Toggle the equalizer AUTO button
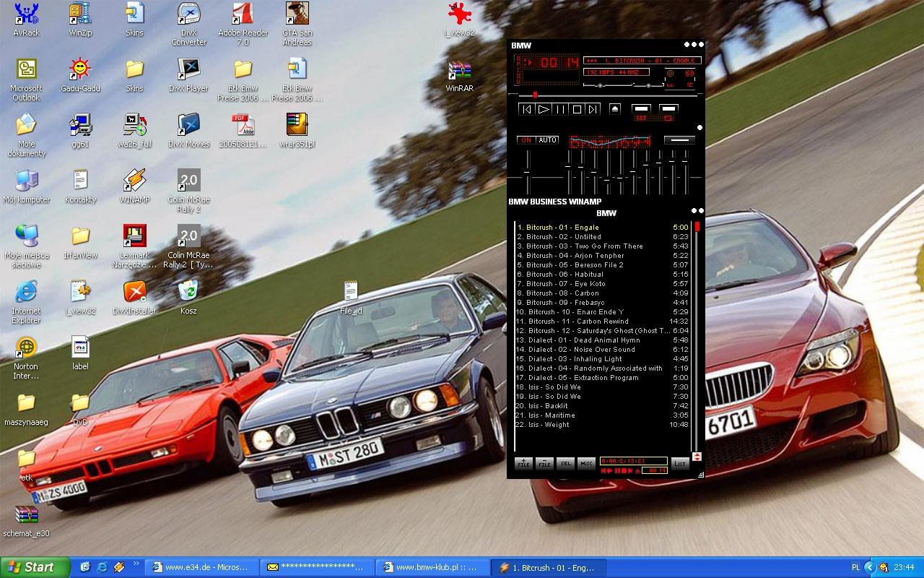Screen dimensions: 924x578 pyautogui.click(x=548, y=140)
